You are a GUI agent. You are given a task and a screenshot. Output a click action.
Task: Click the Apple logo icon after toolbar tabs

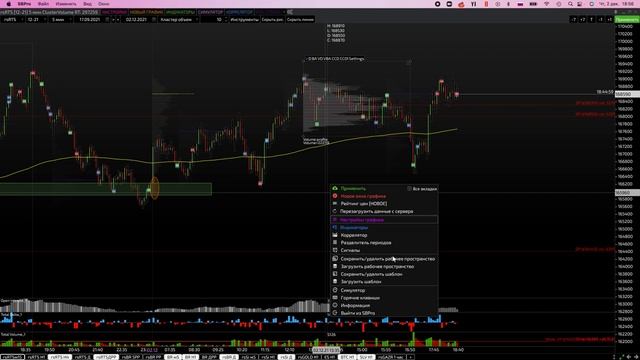point(290,12)
